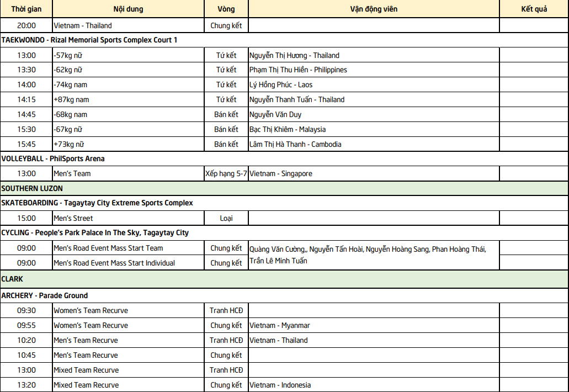Image resolution: width=569 pixels, height=392 pixels.
Task: Click the "Nguyễn Thị Hương - Thailand" cell
Action: click(x=294, y=55)
